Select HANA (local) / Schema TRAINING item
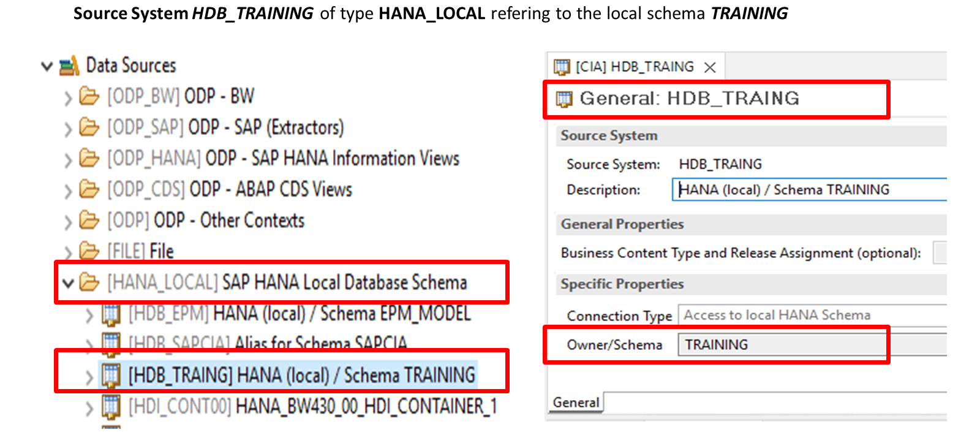980x435 pixels. 301,376
